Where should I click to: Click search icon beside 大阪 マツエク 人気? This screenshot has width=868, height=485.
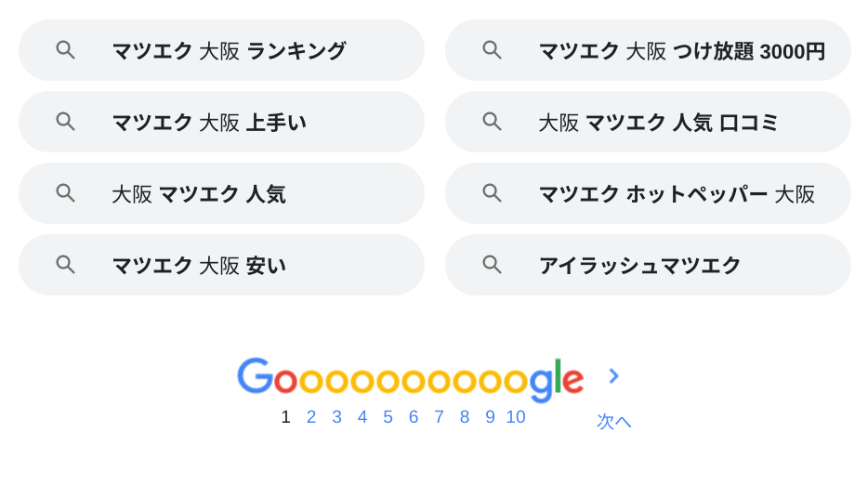pyautogui.click(x=65, y=193)
